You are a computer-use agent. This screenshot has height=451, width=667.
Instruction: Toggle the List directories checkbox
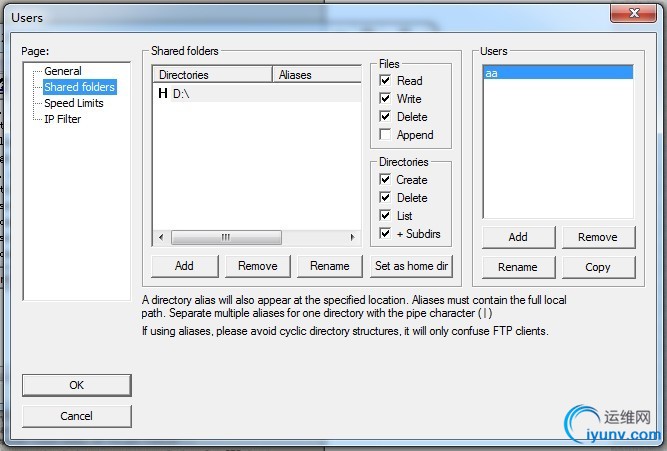pyautogui.click(x=385, y=215)
